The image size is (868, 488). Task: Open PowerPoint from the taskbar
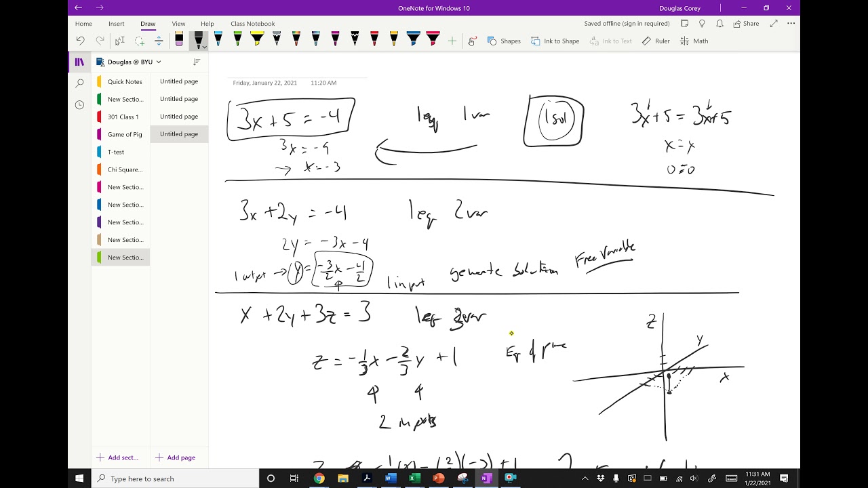[438, 479]
